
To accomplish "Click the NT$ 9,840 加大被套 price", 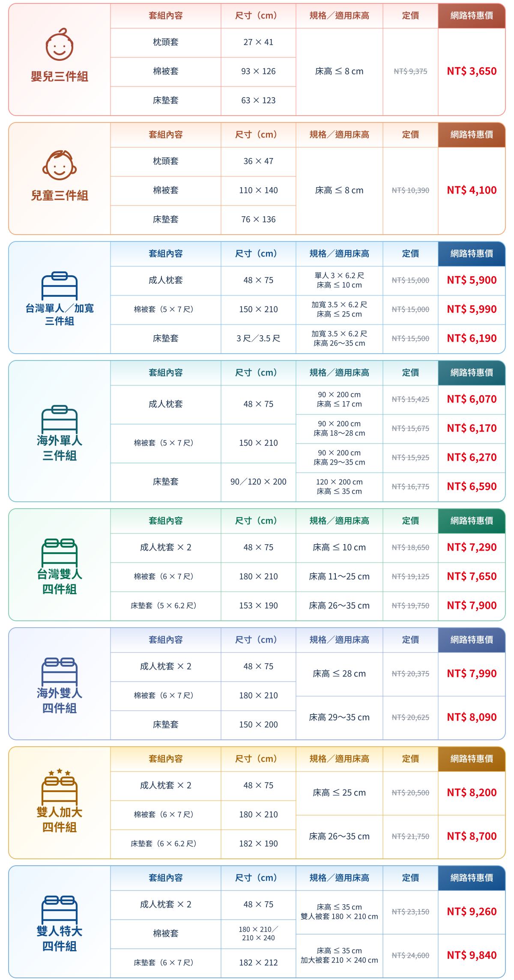I will [472, 955].
